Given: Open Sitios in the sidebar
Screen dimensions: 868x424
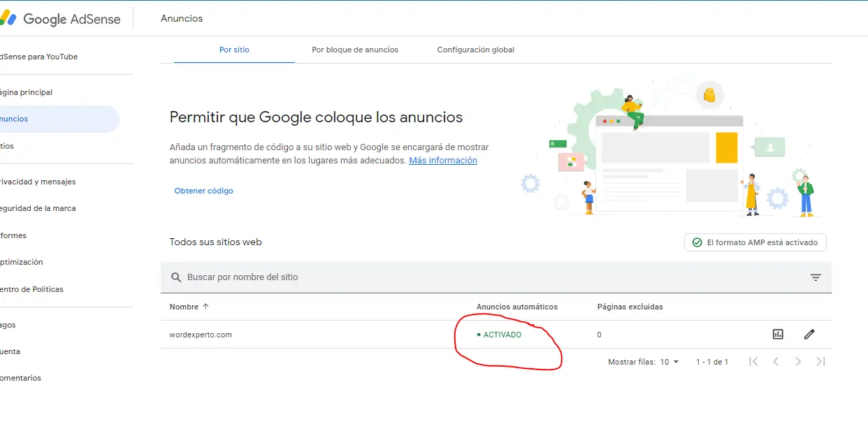Looking at the screenshot, I should click(x=7, y=146).
